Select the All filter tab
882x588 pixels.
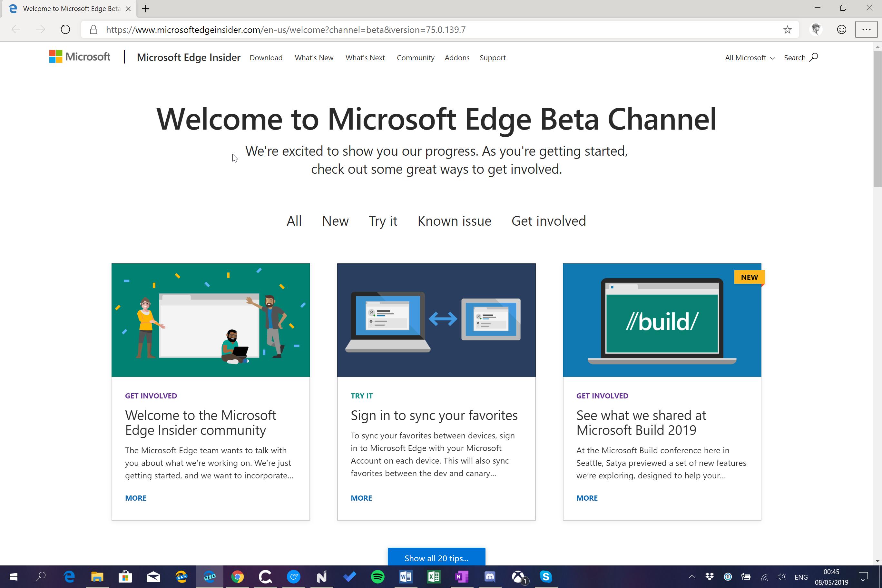click(x=294, y=221)
